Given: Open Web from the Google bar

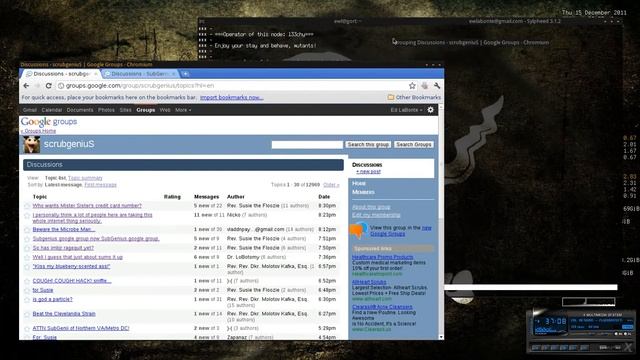Looking at the screenshot, I should [x=165, y=110].
